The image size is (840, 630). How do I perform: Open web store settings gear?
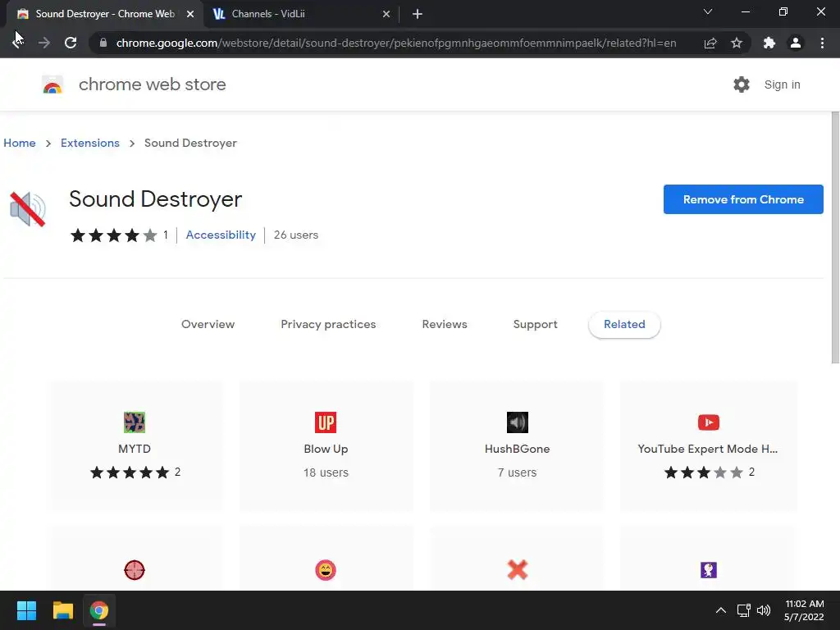tap(742, 84)
